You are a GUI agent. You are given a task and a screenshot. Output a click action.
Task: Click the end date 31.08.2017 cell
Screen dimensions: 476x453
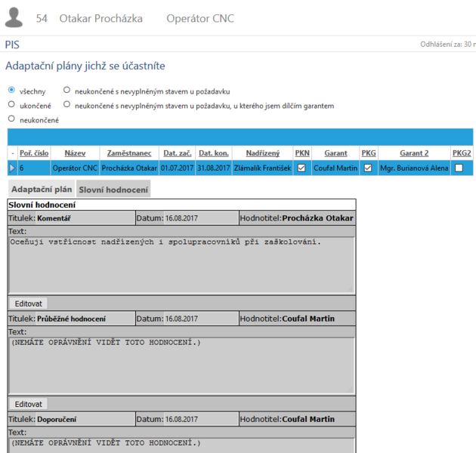(214, 168)
